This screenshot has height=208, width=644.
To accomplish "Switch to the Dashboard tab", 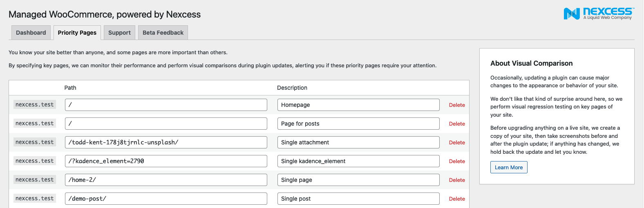I will pos(31,33).
